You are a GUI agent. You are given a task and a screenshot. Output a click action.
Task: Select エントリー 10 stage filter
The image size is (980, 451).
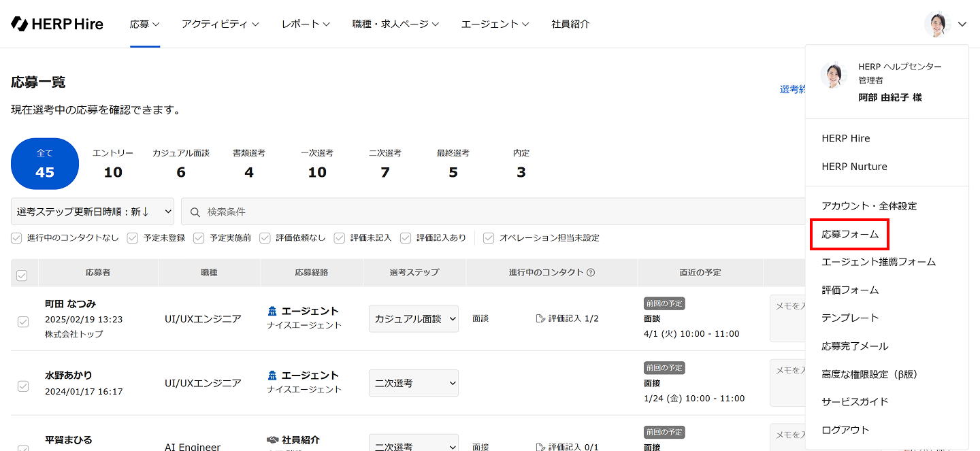pyautogui.click(x=113, y=164)
